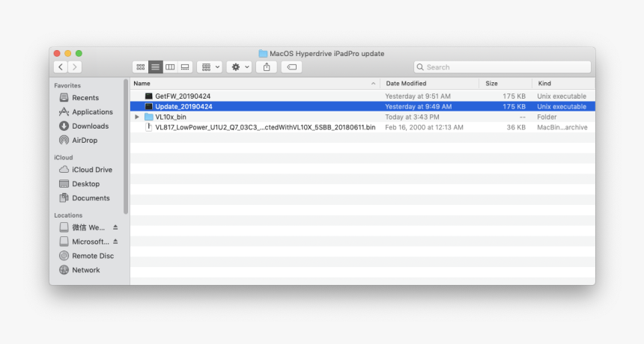Viewport: 644px width, 344px height.
Task: Go back with the left chevron button
Action: (x=61, y=67)
